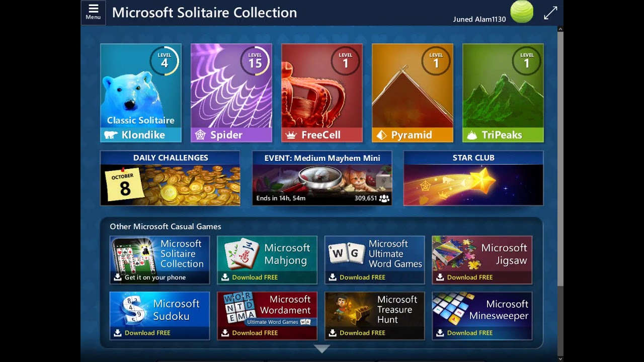
Task: Open Microsoft Solitaire Collection phone tile
Action: coord(159,260)
